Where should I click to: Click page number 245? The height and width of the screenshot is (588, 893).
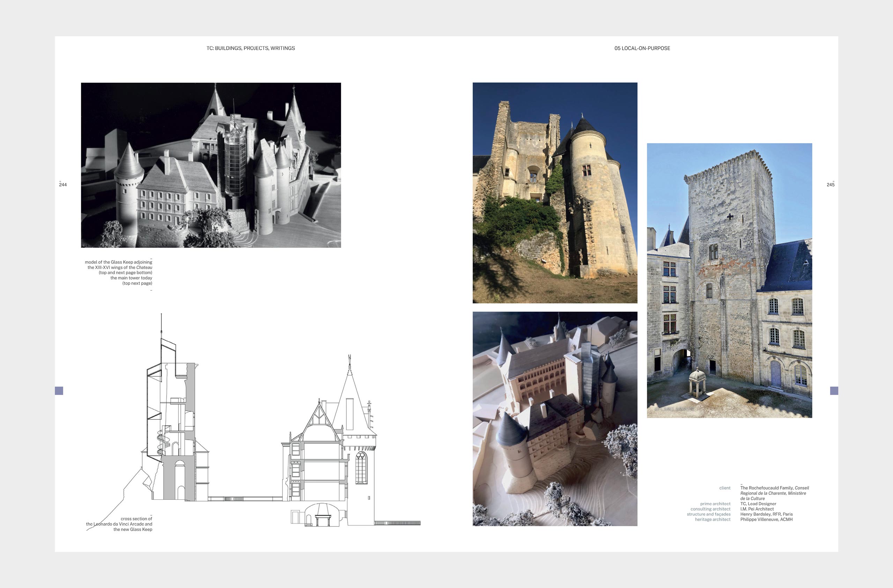point(831,185)
